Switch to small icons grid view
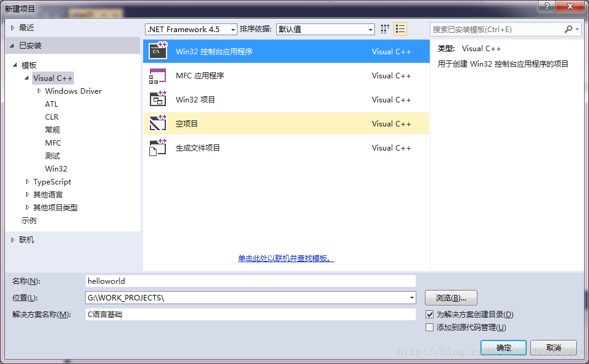The width and height of the screenshot is (589, 364). [x=385, y=29]
